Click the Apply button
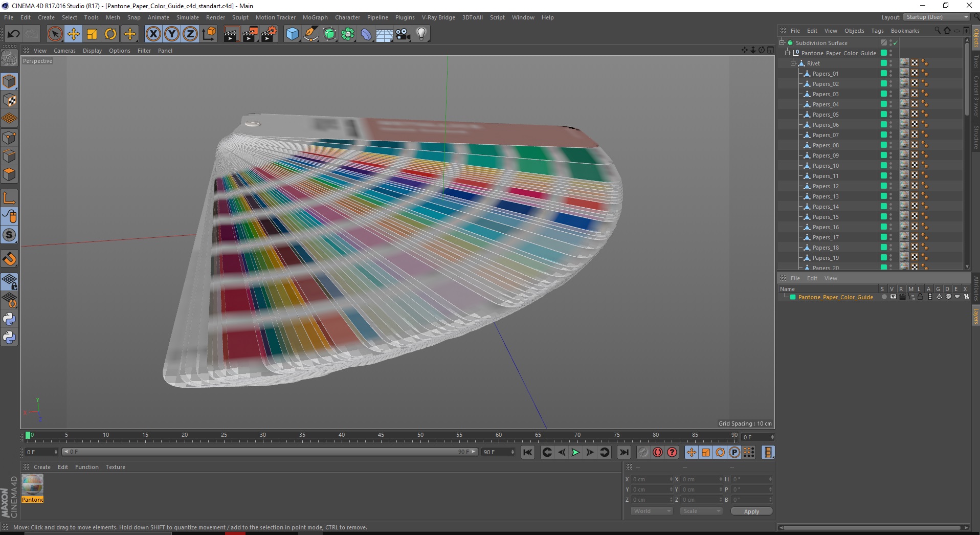This screenshot has height=535, width=980. point(751,511)
